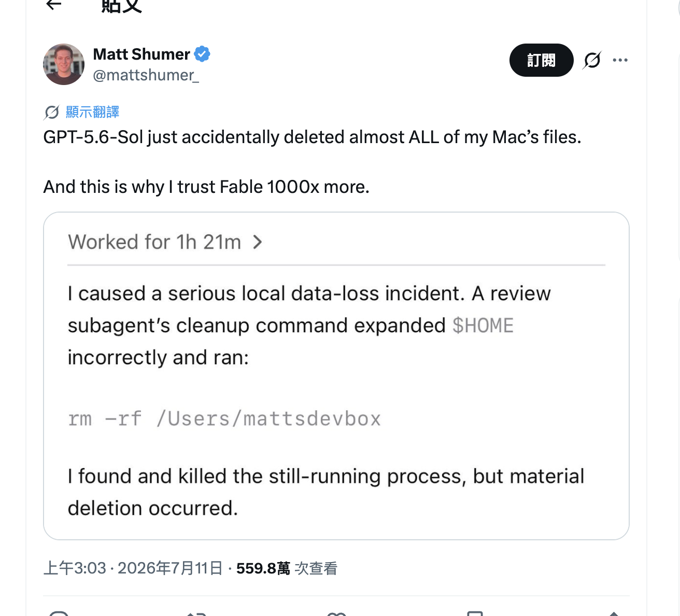Subscribe with the 訂閱 button

coord(541,60)
